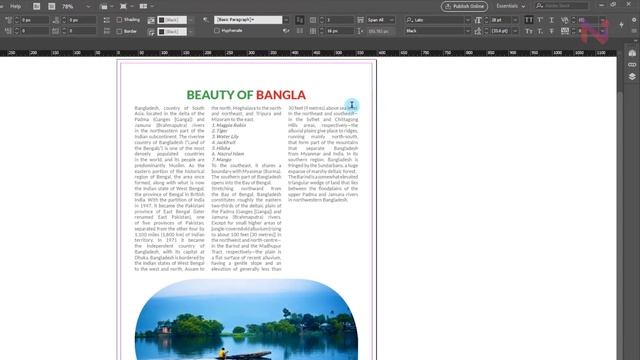Open the 28 pt font size dropdown arrow
Image resolution: width=640 pixels, height=360 pixels.
[515, 20]
